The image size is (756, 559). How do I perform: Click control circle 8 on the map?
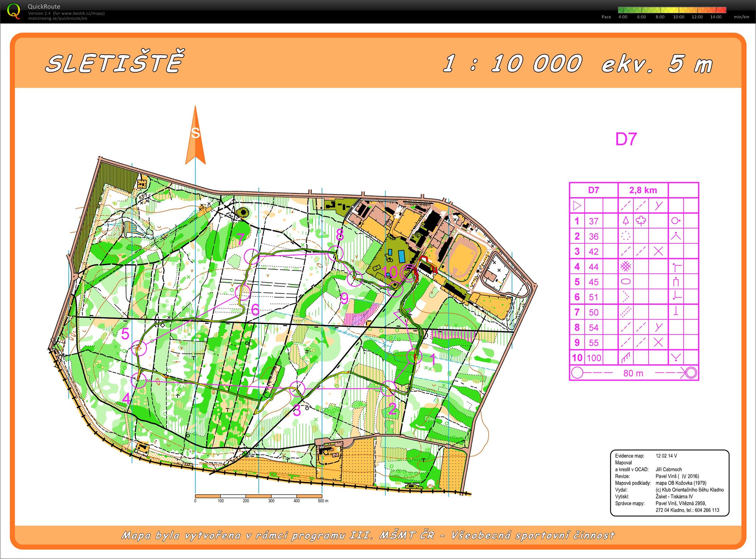coord(336,253)
